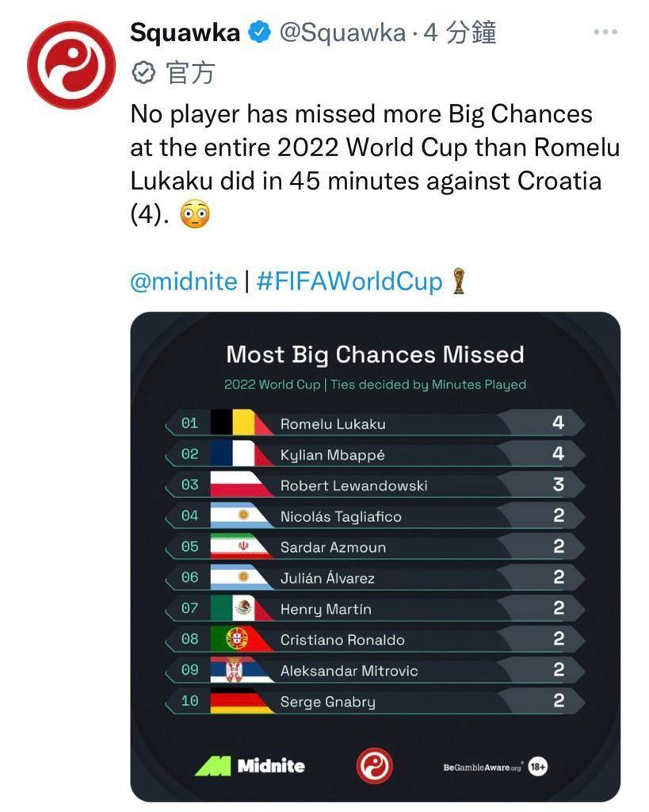This screenshot has width=649, height=812.
Task: Click the @Squawka handle
Action: tap(340, 33)
